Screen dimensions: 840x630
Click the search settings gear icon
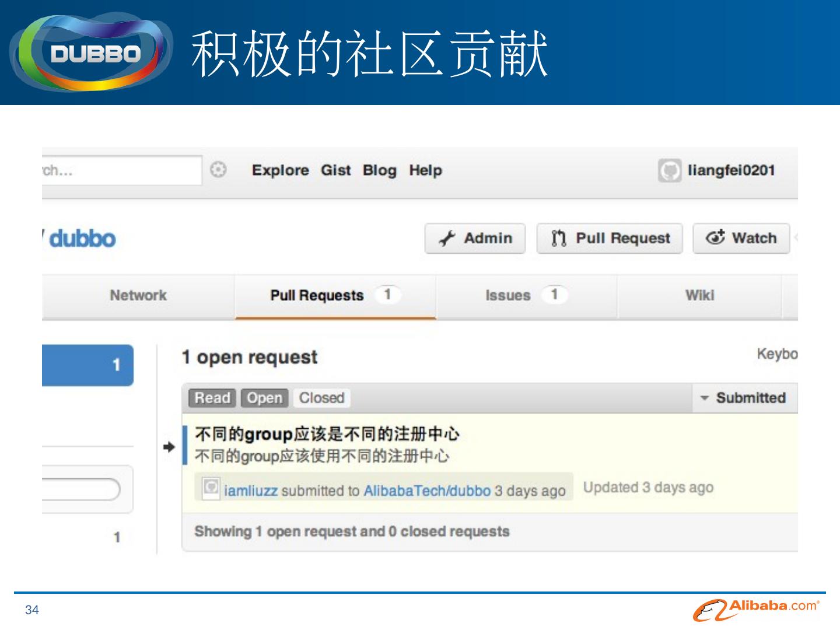218,170
